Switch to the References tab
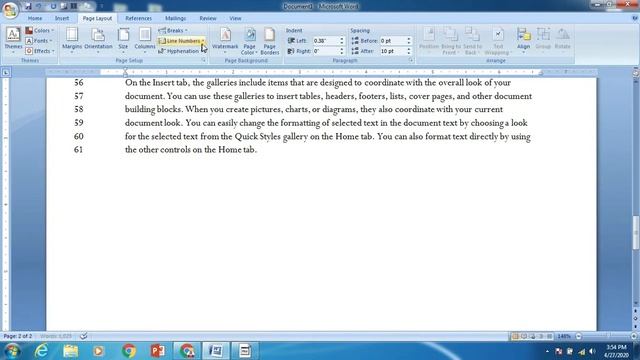The width and height of the screenshot is (640, 360). tap(138, 18)
